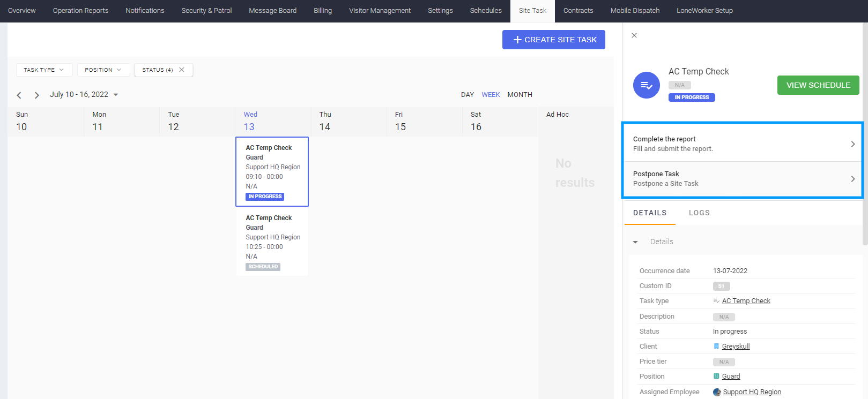Screen dimensions: 868x399
Task: Switch to the Logs tab
Action: click(x=699, y=213)
